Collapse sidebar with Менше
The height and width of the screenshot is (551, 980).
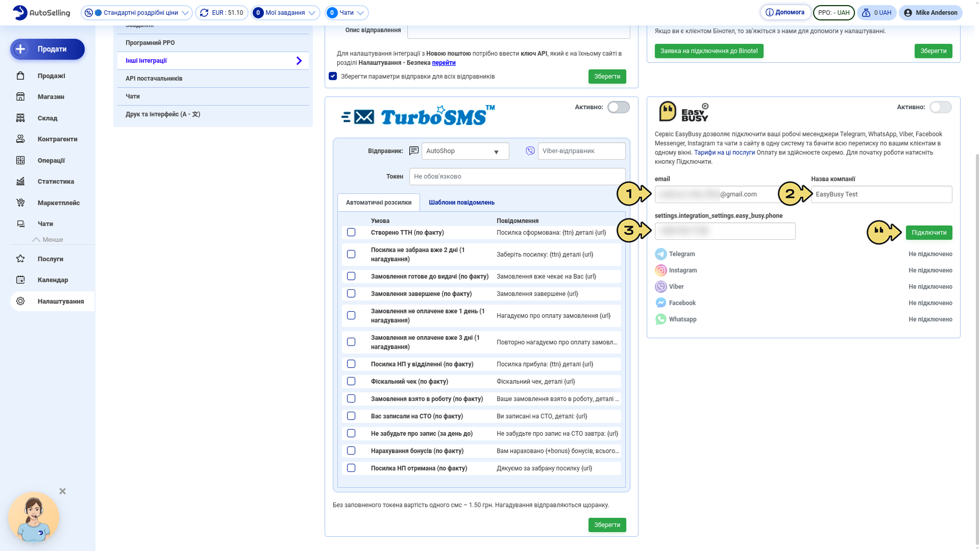pyautogui.click(x=47, y=240)
